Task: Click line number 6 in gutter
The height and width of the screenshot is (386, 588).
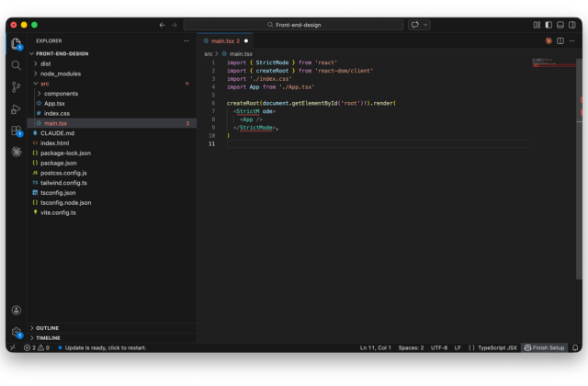Action: point(213,103)
